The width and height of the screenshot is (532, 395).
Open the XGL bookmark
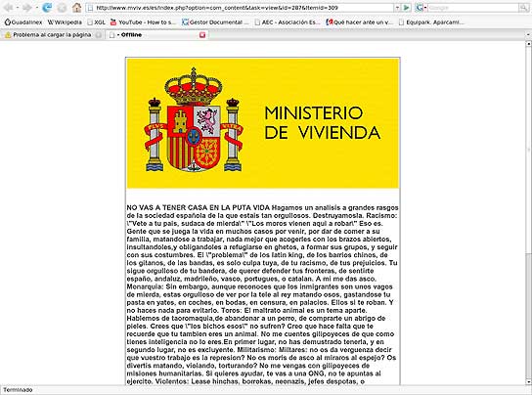click(96, 22)
